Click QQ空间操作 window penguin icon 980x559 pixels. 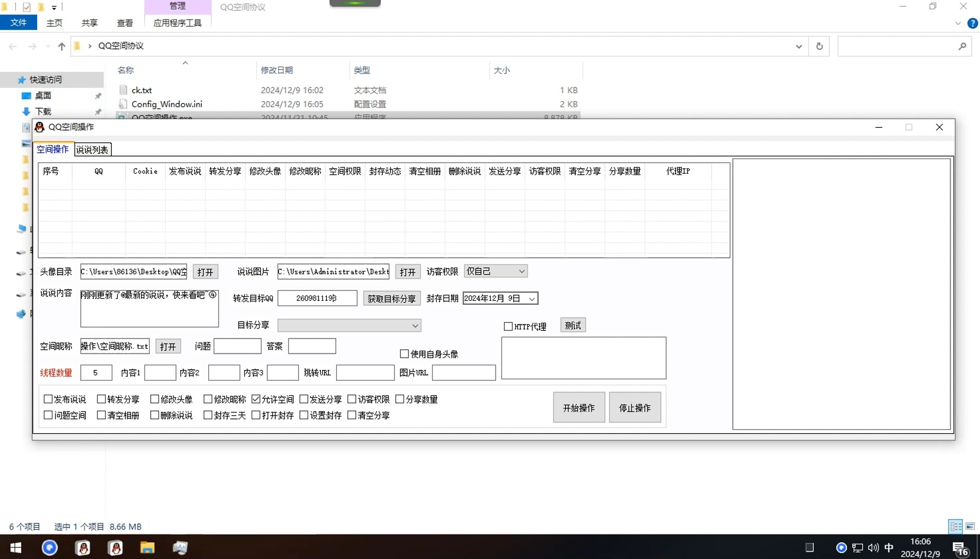click(39, 127)
